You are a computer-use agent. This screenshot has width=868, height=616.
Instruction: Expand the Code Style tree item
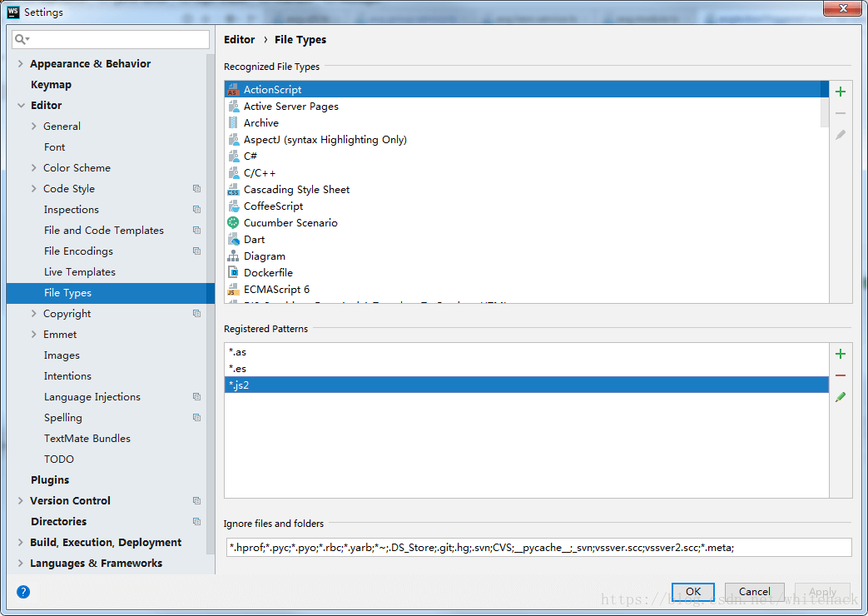(34, 189)
